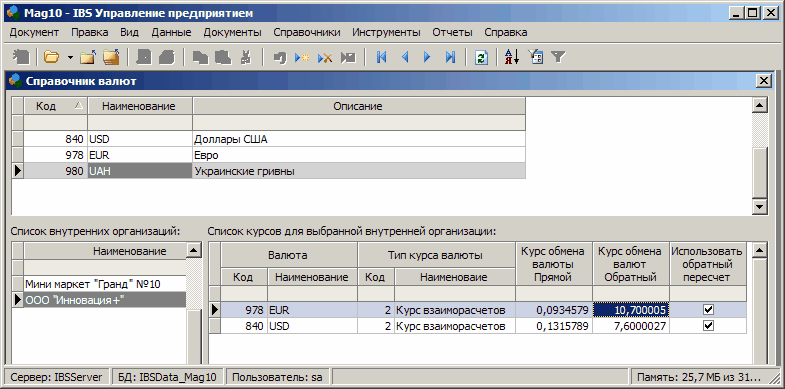This screenshot has width=785, height=389.
Task: Open the Правка menu
Action: coord(90,33)
